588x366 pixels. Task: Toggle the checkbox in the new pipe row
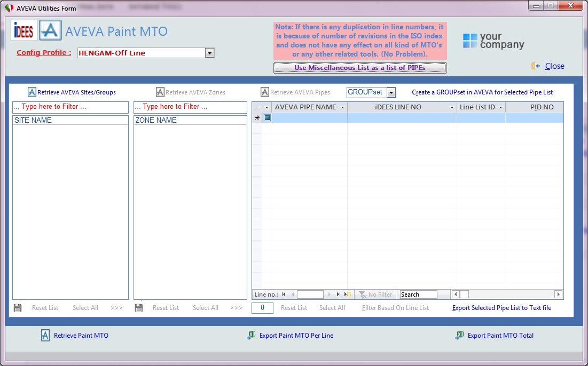click(x=267, y=117)
